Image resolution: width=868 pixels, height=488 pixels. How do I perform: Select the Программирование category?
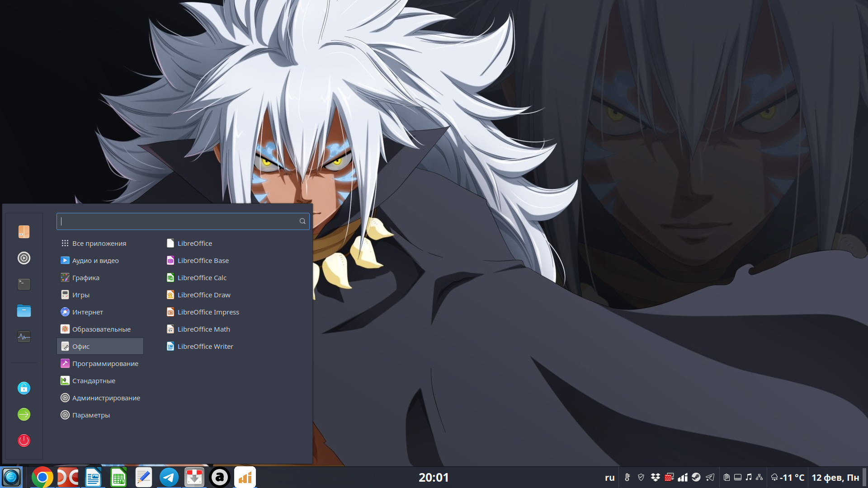tap(105, 364)
